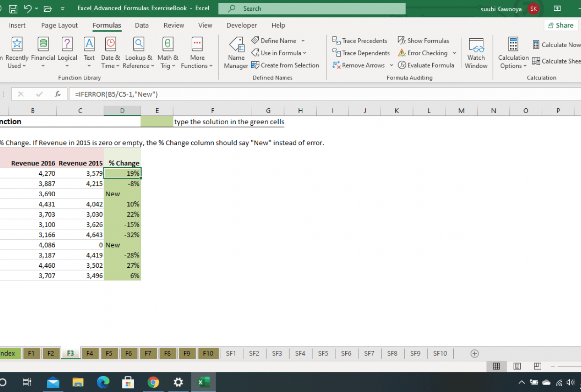Open the Name Manager
581x392 pixels.
(236, 53)
